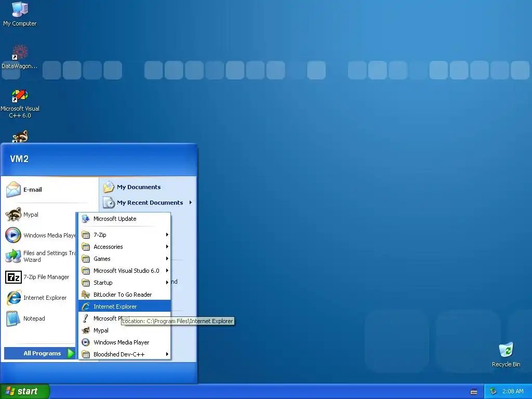Click the Notepad icon in Start menu
The height and width of the screenshot is (399, 532).
13,318
